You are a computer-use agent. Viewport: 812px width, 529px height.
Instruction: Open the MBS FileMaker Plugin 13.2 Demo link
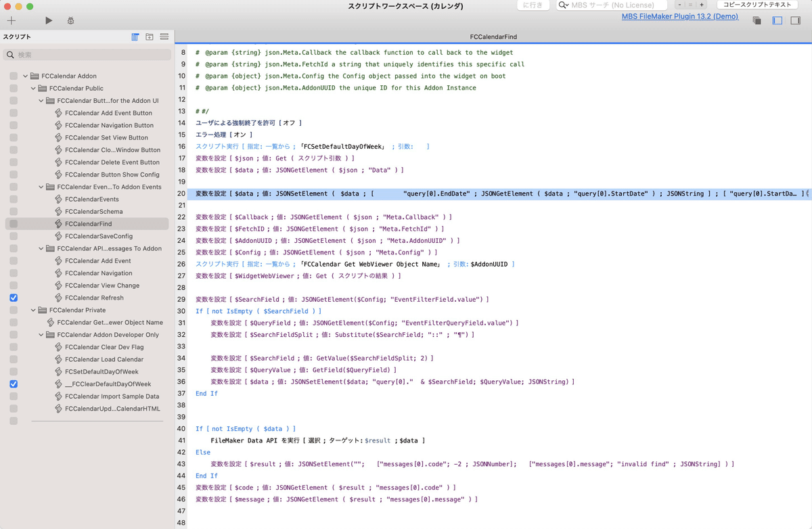coord(680,16)
